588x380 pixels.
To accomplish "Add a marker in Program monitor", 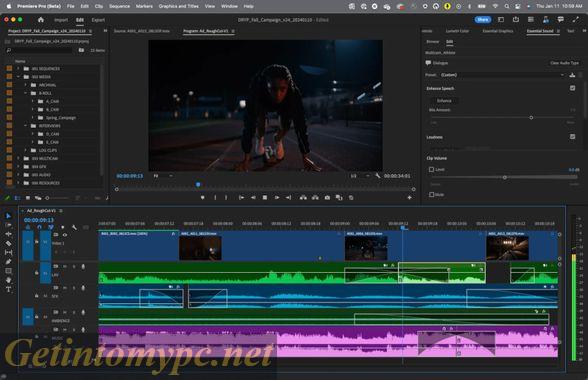I will pos(202,197).
